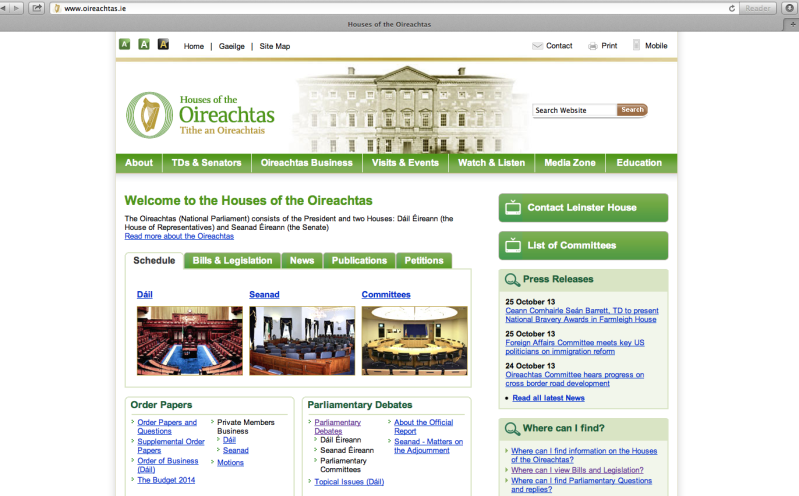The height and width of the screenshot is (496, 799).
Task: Open Seanad link under Private Members Business
Action: point(236,451)
